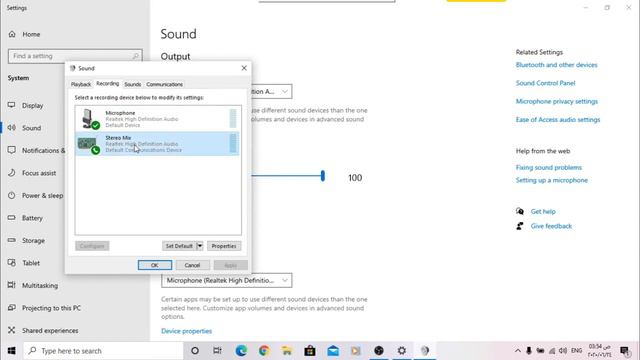Open Settings gear on taskbar
The height and width of the screenshot is (360, 640).
[402, 351]
